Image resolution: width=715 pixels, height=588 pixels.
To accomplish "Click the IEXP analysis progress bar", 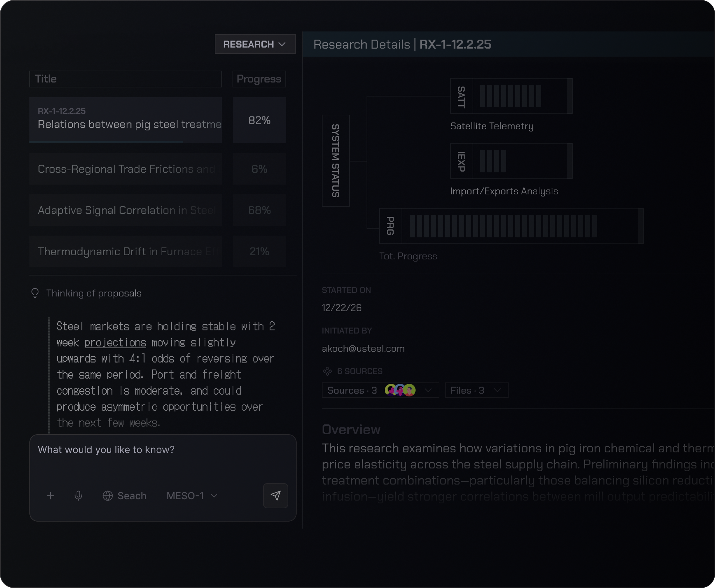I will point(511,161).
